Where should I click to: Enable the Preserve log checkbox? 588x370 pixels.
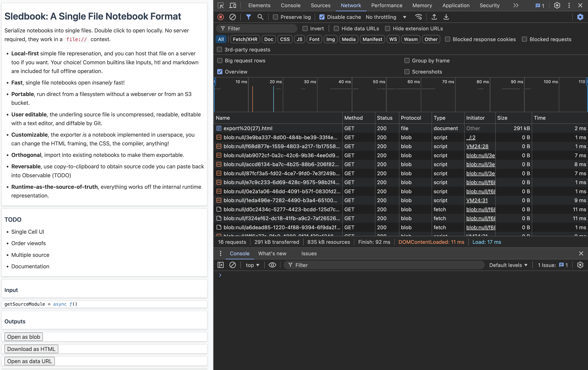point(275,17)
